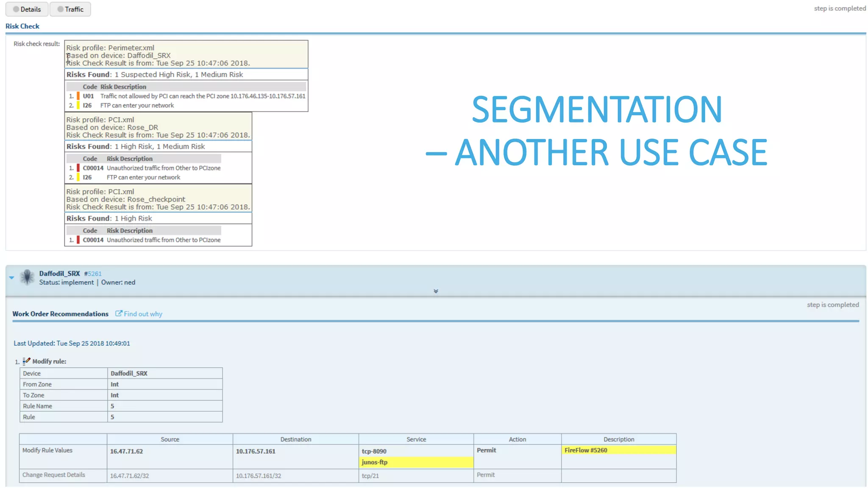Select the Based on device: Rose_DR line
The height and width of the screenshot is (488, 868).
[112, 128]
